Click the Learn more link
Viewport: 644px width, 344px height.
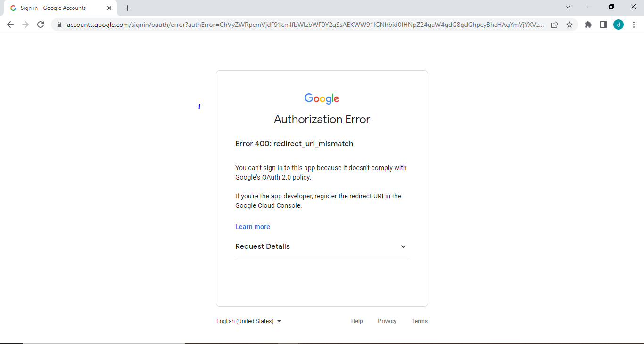(x=253, y=227)
